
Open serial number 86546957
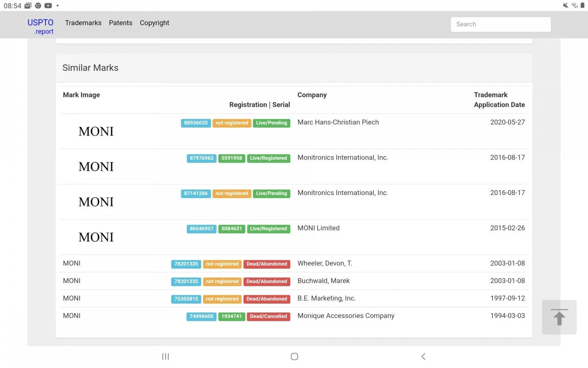tap(201, 229)
